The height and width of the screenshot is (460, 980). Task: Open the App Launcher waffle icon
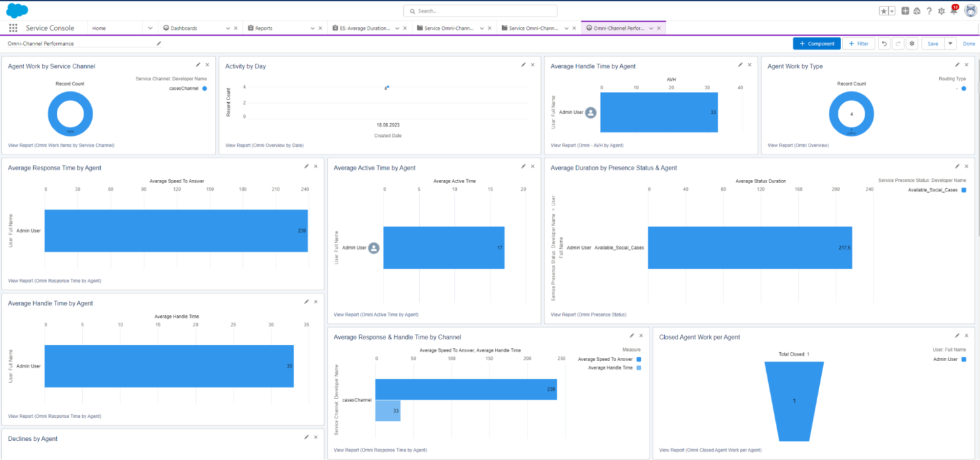pyautogui.click(x=12, y=27)
